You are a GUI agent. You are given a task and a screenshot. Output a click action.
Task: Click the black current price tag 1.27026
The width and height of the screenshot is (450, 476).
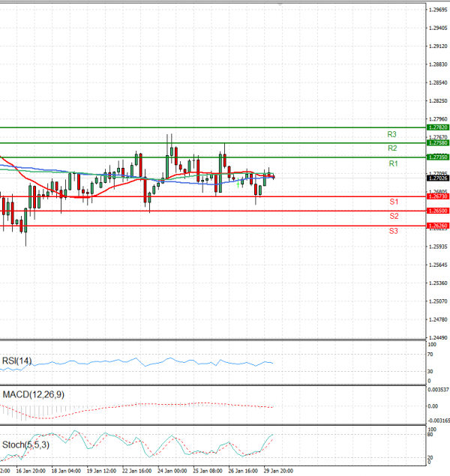click(438, 178)
